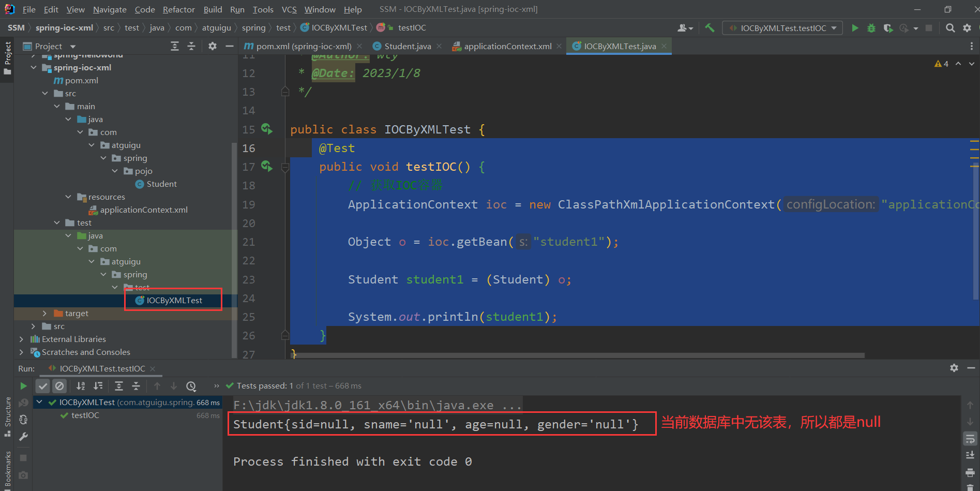The image size is (980, 491).
Task: Expand Scratches and Consoles node
Action: pyautogui.click(x=21, y=352)
